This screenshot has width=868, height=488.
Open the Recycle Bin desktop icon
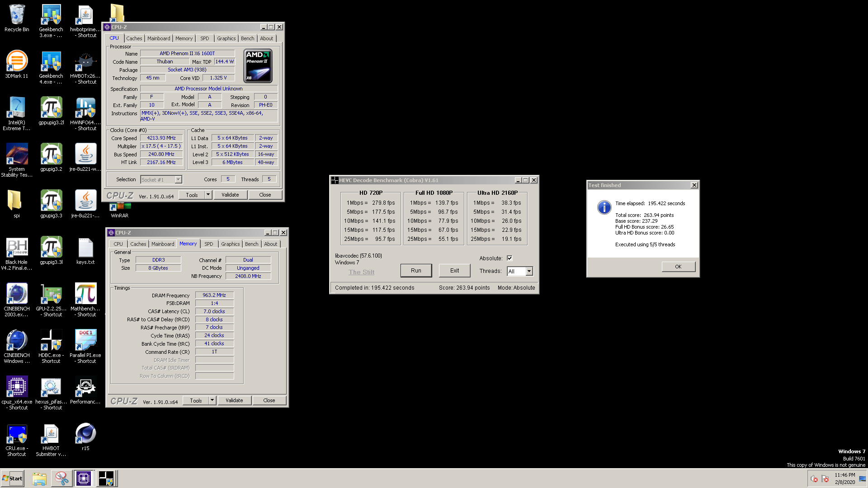pos(17,18)
